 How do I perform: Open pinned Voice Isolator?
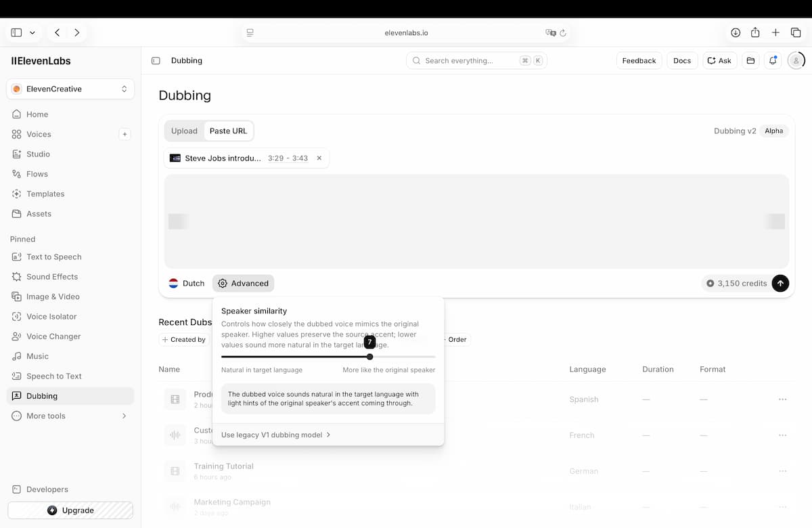click(x=70, y=316)
